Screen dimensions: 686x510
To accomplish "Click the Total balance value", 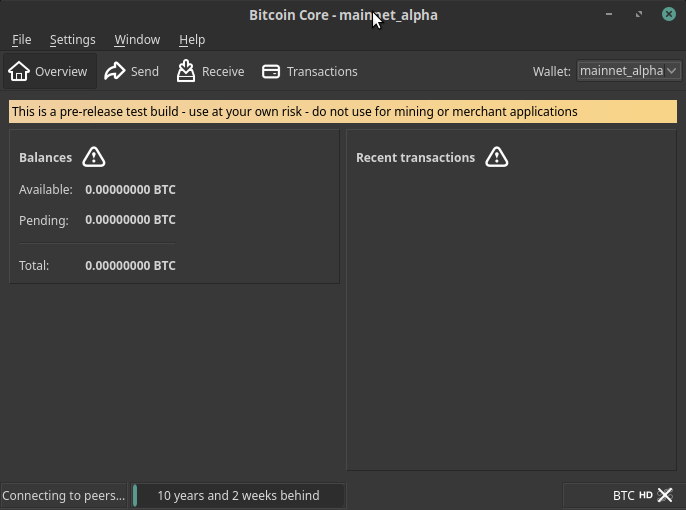I will 130,265.
